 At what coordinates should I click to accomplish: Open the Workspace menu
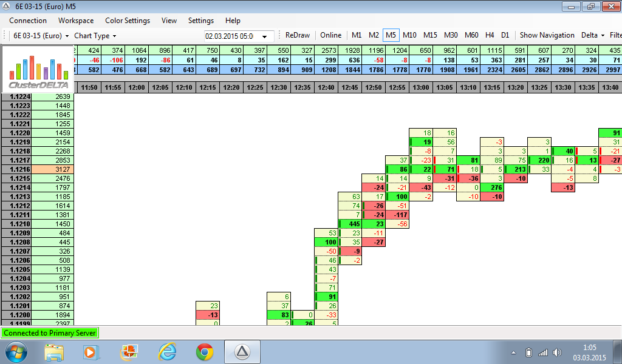[x=76, y=21]
